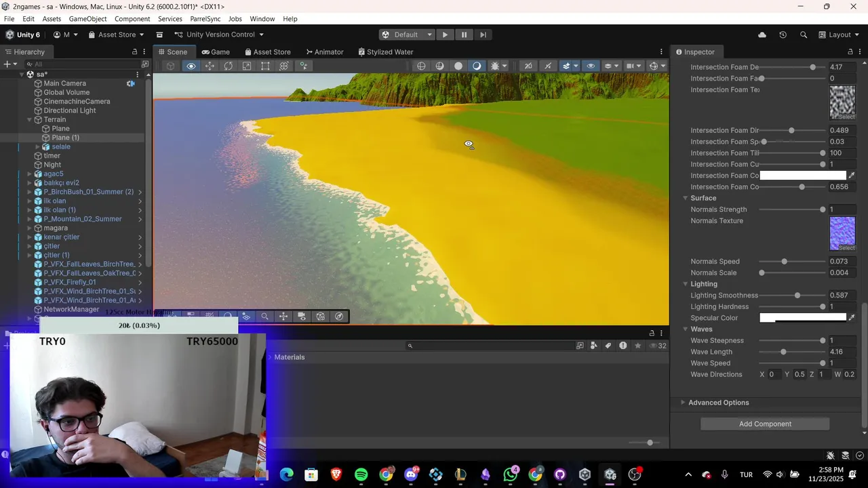Screen dimensions: 868x488
Task: Open the Unity Cloud icon
Action: (762, 35)
